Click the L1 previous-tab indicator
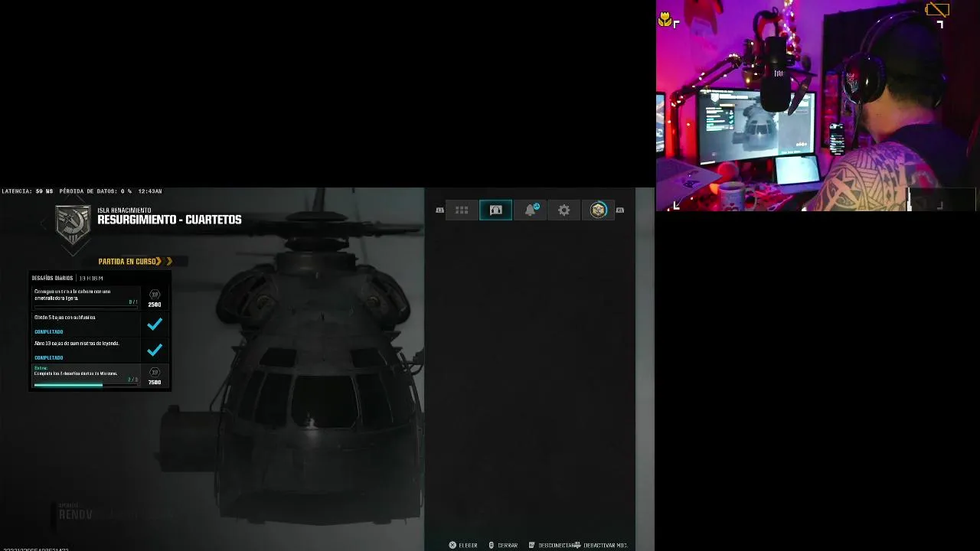The width and height of the screenshot is (980, 551). [x=439, y=210]
